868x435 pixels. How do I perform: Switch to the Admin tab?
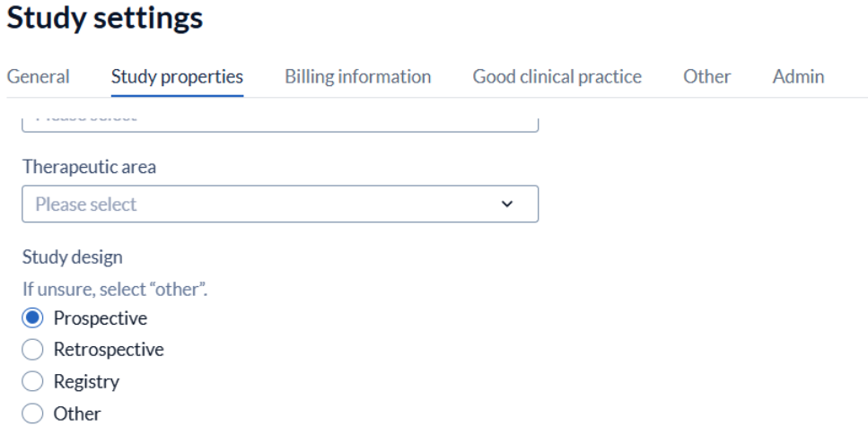pyautogui.click(x=798, y=77)
